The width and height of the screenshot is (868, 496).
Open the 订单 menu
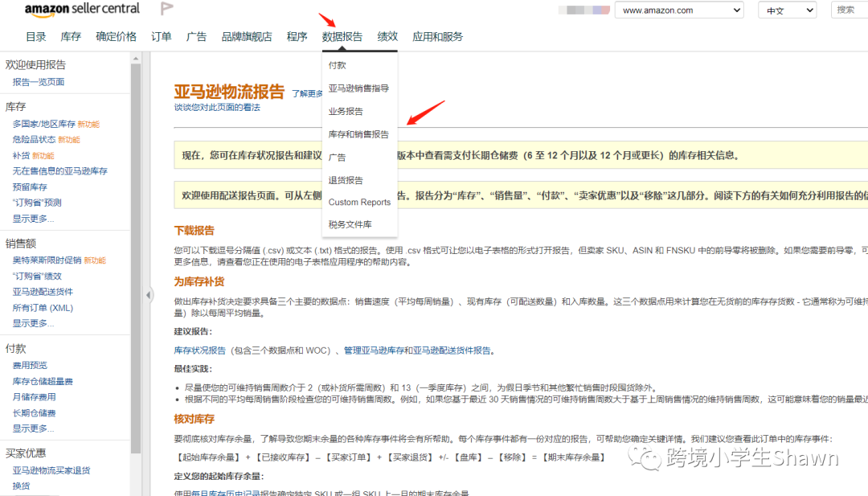click(x=161, y=36)
